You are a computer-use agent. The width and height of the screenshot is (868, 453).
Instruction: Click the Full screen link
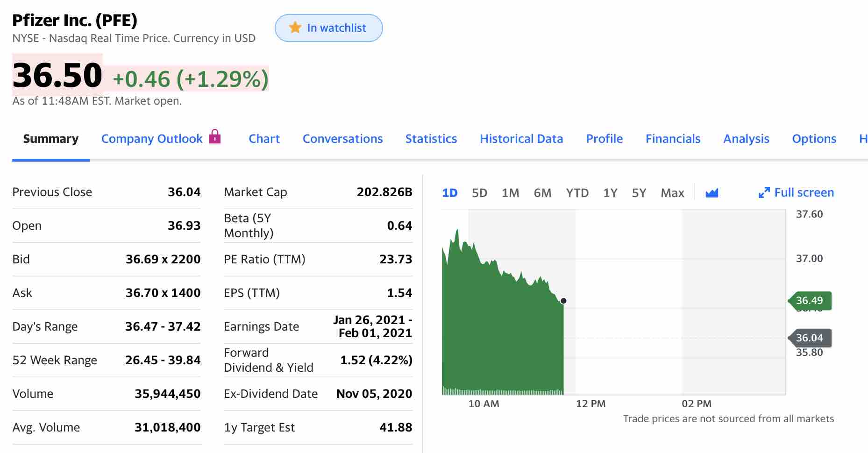(x=804, y=192)
